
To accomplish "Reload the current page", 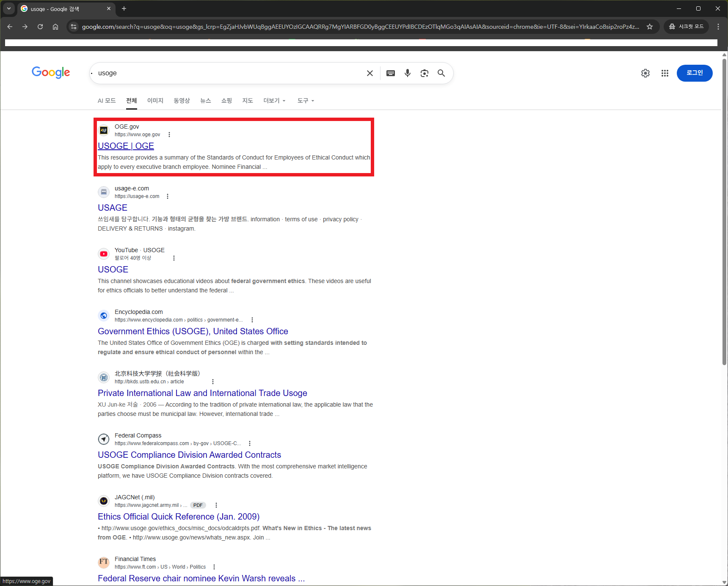I will coord(40,27).
